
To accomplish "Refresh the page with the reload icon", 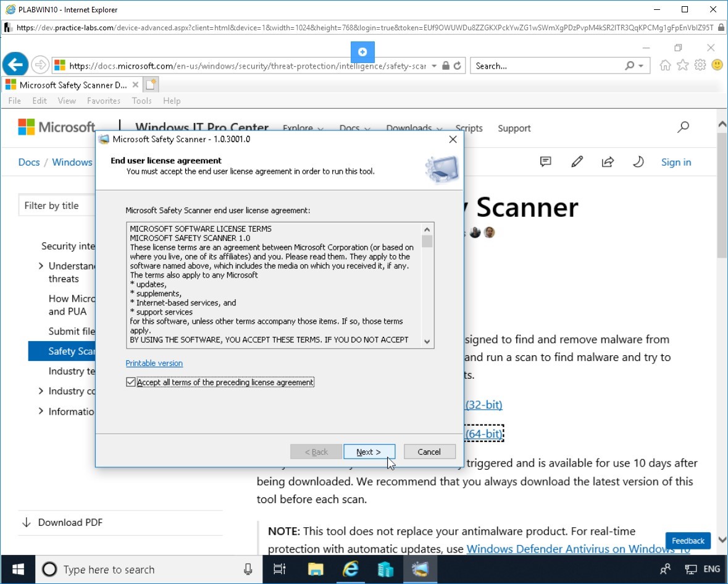I will [x=458, y=66].
